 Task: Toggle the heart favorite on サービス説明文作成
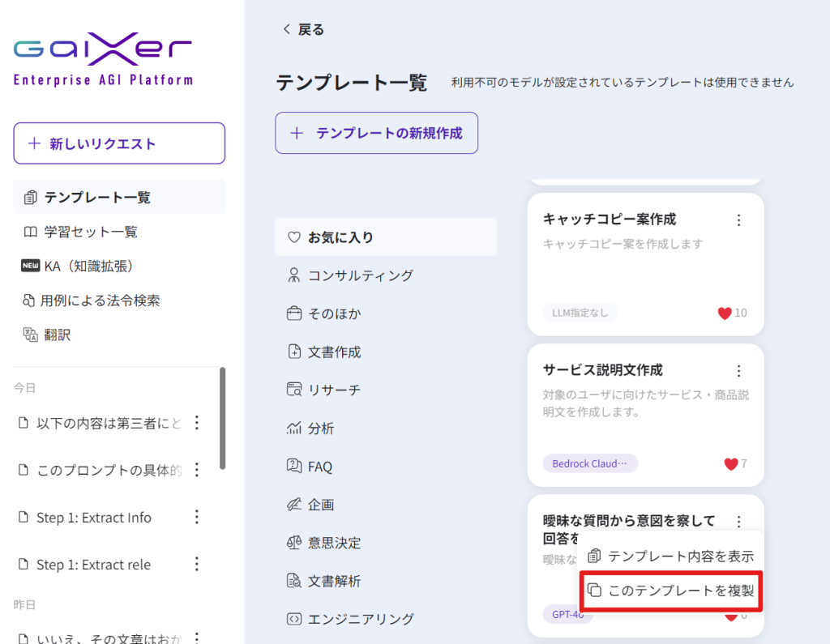(730, 463)
